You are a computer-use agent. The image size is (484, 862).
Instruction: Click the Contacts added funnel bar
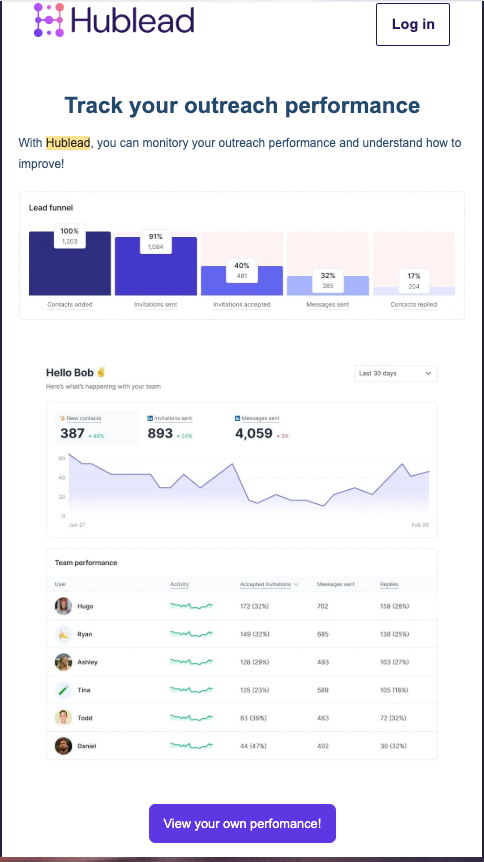pyautogui.click(x=70, y=263)
